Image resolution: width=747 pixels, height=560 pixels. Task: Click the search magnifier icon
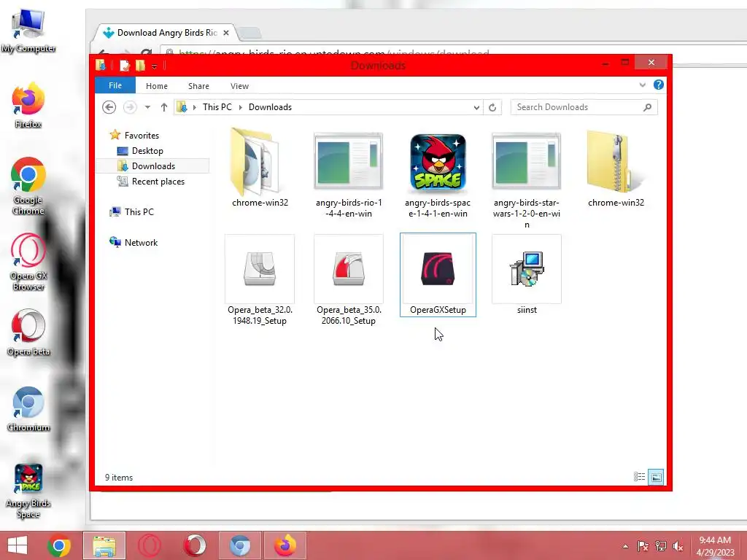[x=647, y=107]
